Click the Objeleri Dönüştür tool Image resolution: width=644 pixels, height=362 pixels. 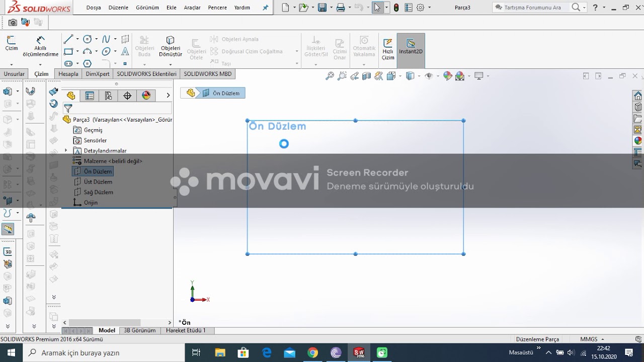[x=170, y=46]
